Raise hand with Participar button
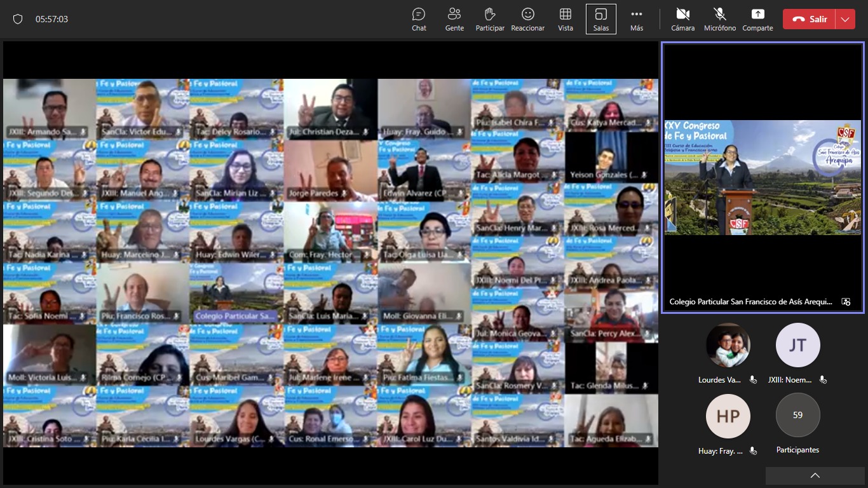Image resolution: width=868 pixels, height=488 pixels. point(490,19)
